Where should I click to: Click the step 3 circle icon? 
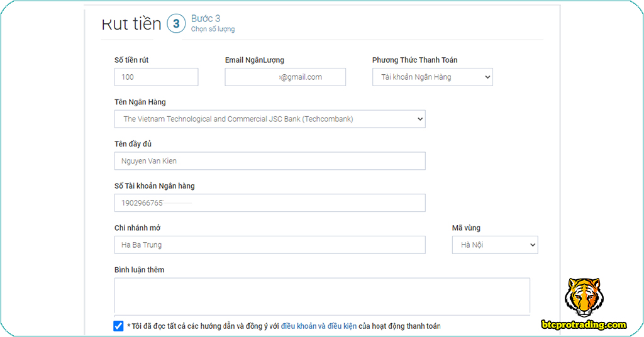point(176,25)
